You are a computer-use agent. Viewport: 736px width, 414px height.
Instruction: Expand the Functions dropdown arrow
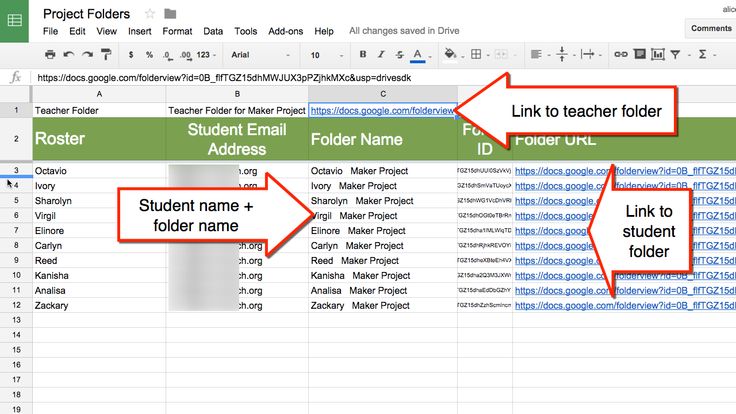click(714, 55)
